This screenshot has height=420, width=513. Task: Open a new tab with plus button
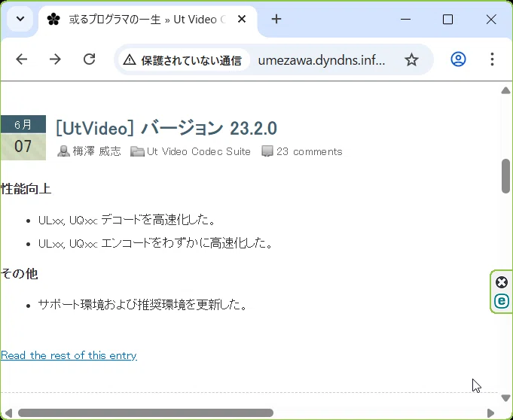[276, 19]
